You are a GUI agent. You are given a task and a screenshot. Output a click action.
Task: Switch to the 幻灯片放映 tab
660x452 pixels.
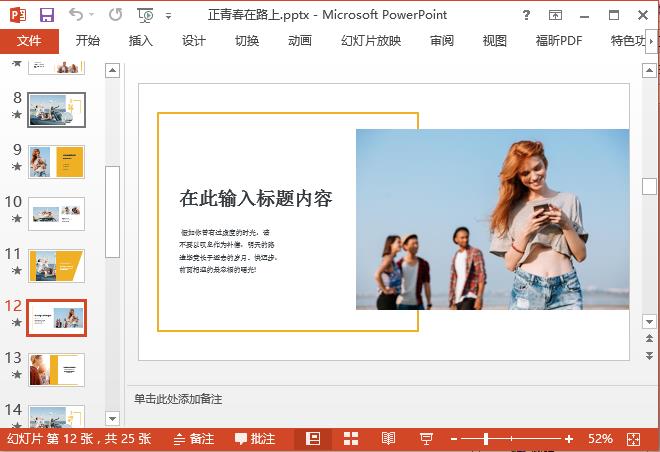tap(371, 41)
